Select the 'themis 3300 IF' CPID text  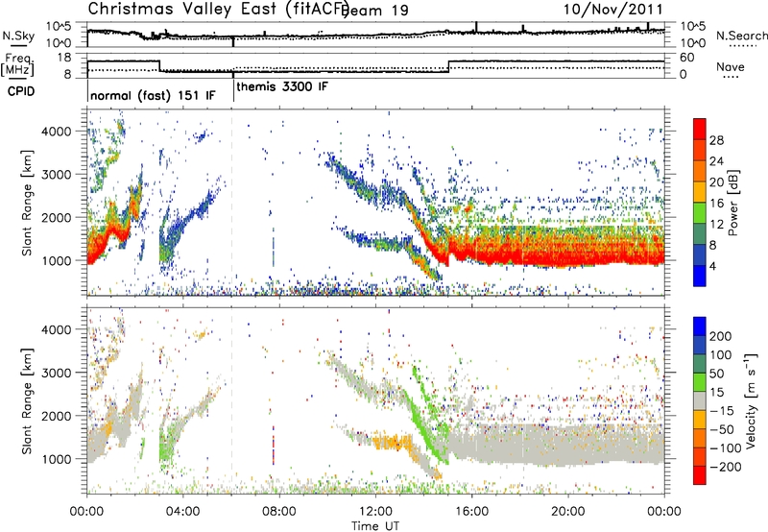click(x=282, y=86)
